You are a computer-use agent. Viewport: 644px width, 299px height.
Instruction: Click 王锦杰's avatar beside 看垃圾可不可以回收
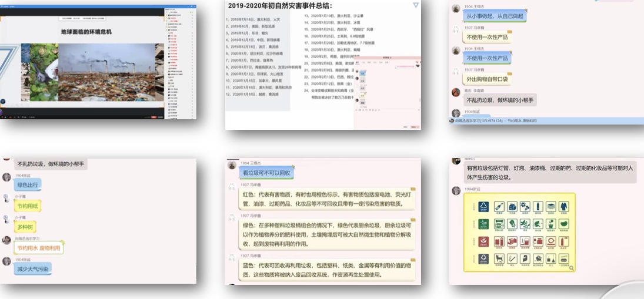point(232,166)
